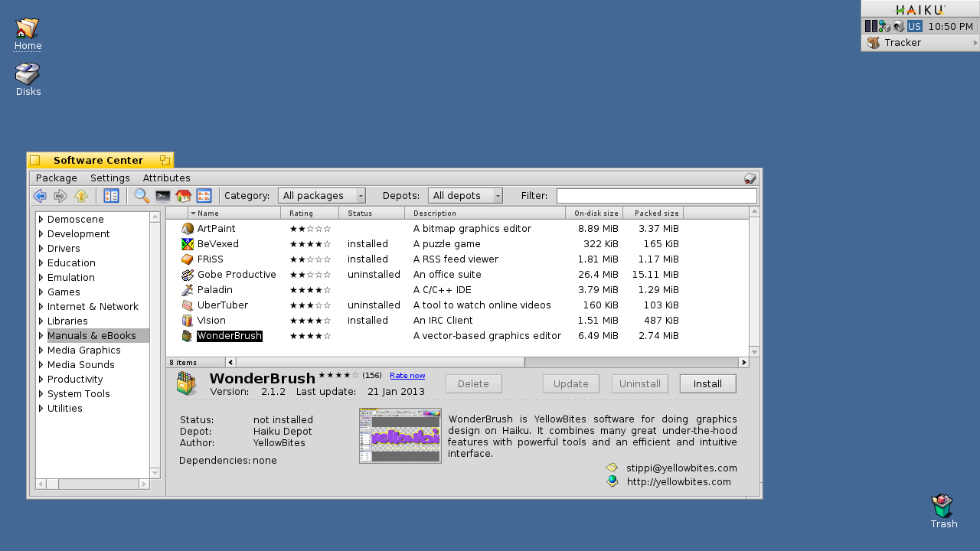Image resolution: width=980 pixels, height=551 pixels.
Task: Click the package list scroll down arrow
Action: [x=754, y=351]
